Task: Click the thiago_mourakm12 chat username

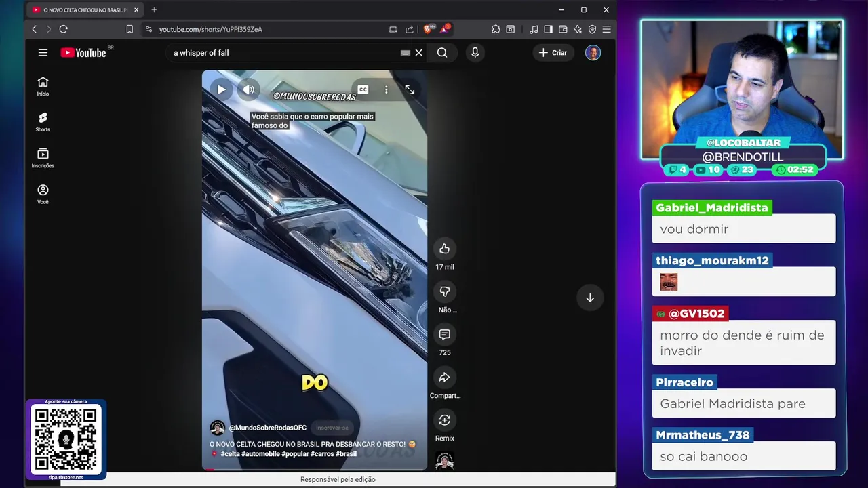Action: pos(712,260)
